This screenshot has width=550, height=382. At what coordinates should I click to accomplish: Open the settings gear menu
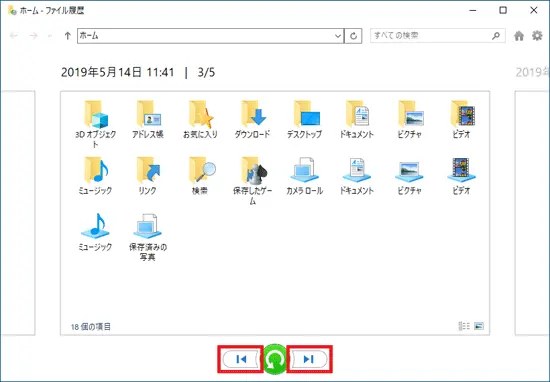tap(537, 35)
